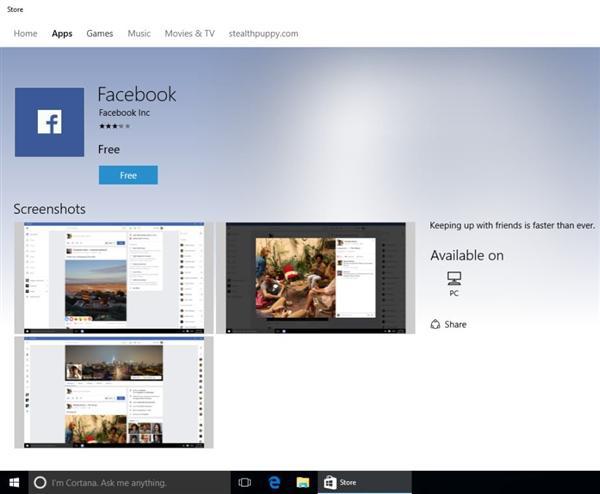600x494 pixels.
Task: Switch to the Games tab
Action: pyautogui.click(x=99, y=33)
